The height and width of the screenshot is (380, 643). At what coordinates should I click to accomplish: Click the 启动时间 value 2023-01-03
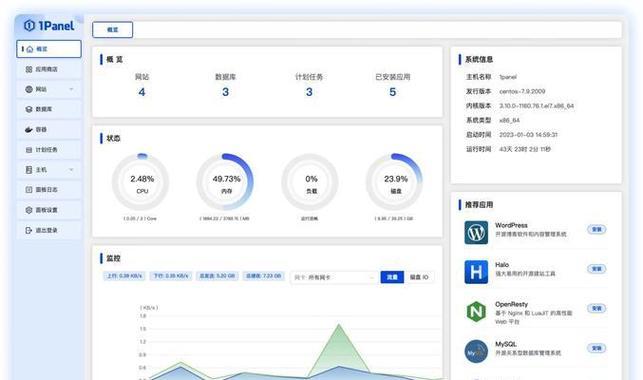pos(528,134)
